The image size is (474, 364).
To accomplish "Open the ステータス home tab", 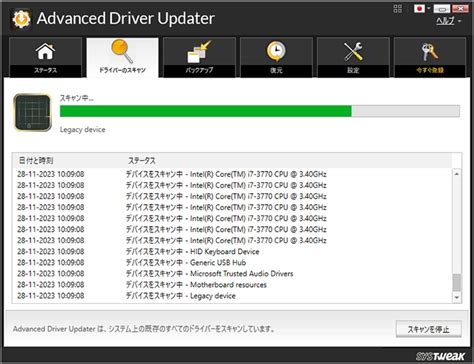I will (45, 57).
